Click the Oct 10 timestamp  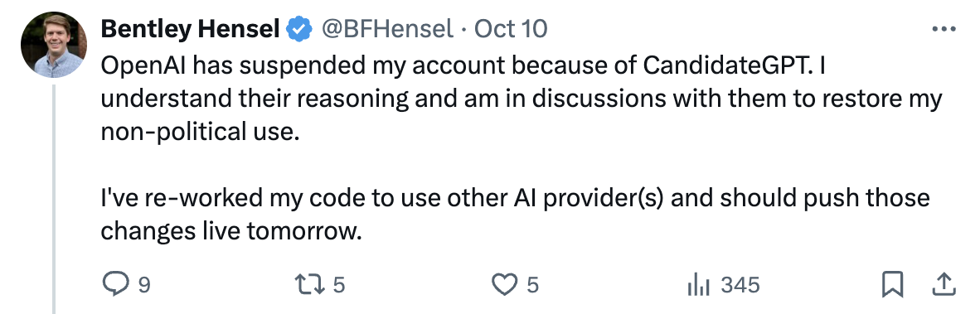pos(511,29)
